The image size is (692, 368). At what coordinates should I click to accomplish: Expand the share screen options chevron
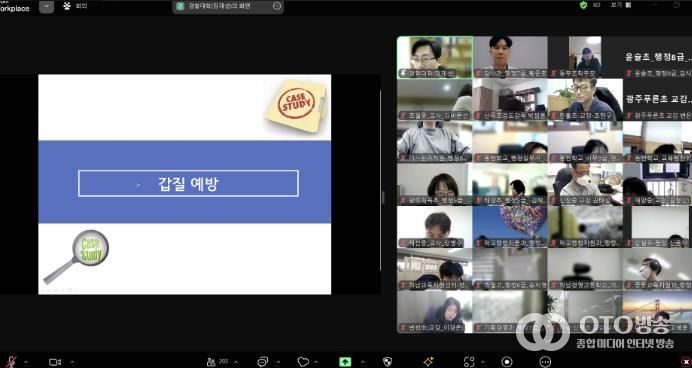pos(363,362)
